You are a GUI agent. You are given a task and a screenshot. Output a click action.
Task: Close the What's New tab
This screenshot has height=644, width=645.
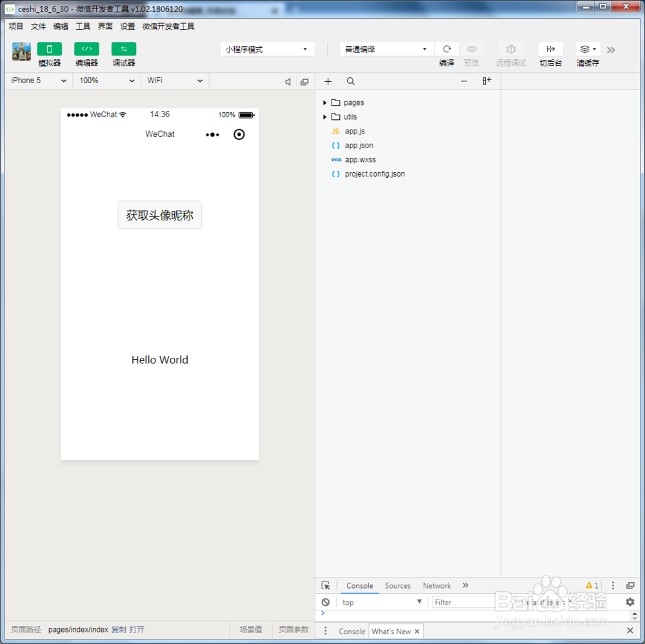(x=417, y=631)
